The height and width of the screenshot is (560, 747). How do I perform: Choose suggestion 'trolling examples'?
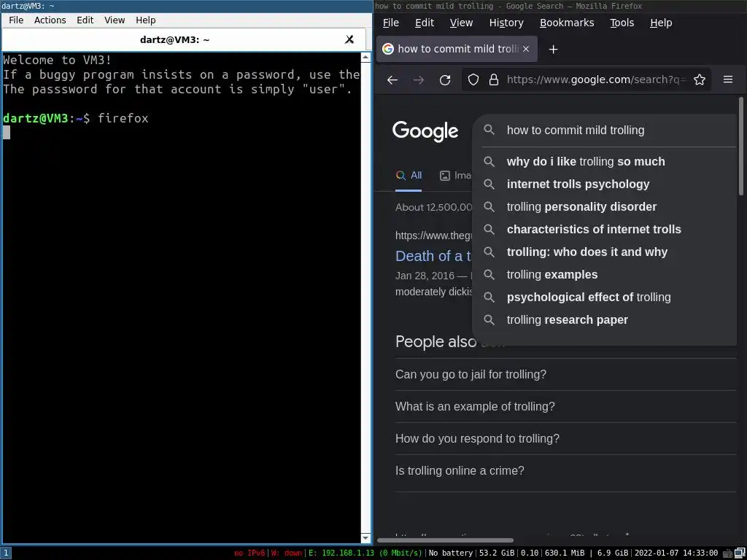(x=605, y=274)
